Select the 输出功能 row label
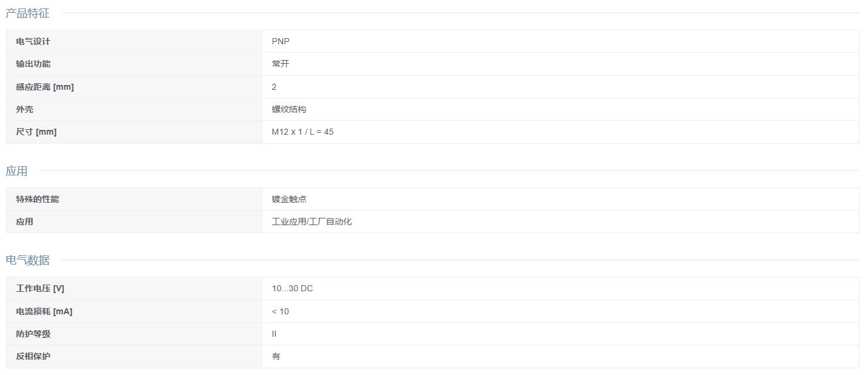The image size is (868, 375). (x=33, y=64)
